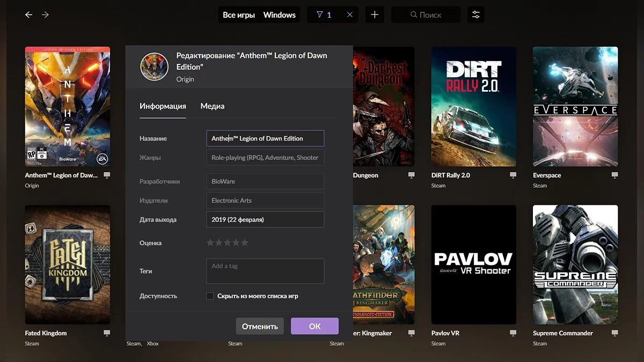Confirm edits with the OK button
Image resolution: width=644 pixels, height=362 pixels.
click(x=314, y=326)
